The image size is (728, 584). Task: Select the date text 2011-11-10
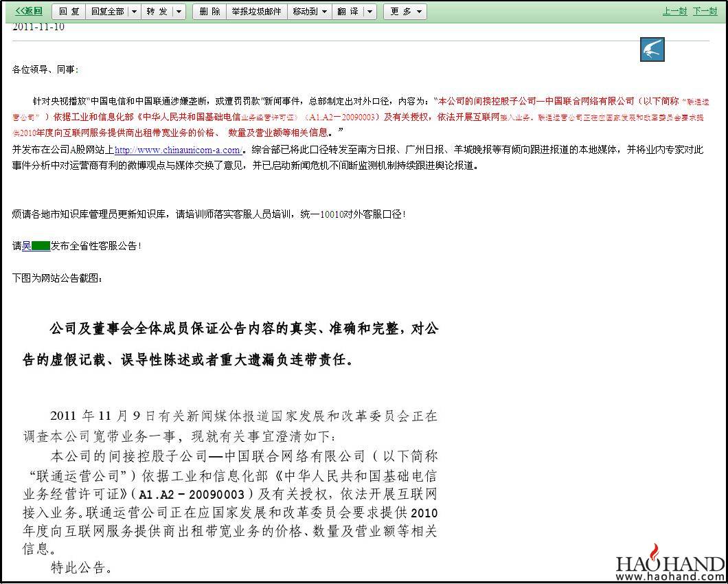(38, 27)
